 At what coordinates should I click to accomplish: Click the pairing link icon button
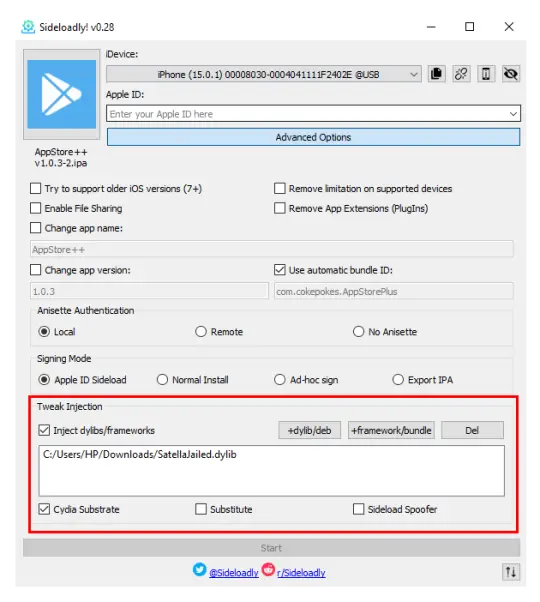461,74
